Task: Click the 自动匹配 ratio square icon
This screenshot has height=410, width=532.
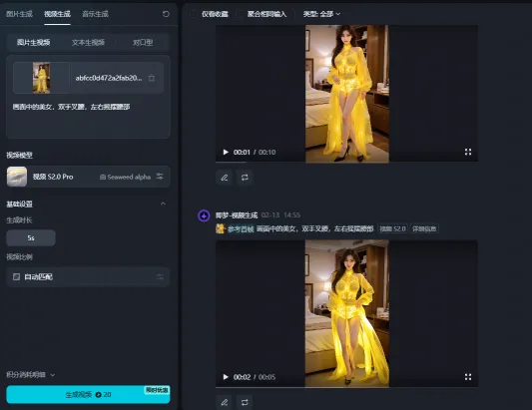Action: point(16,276)
